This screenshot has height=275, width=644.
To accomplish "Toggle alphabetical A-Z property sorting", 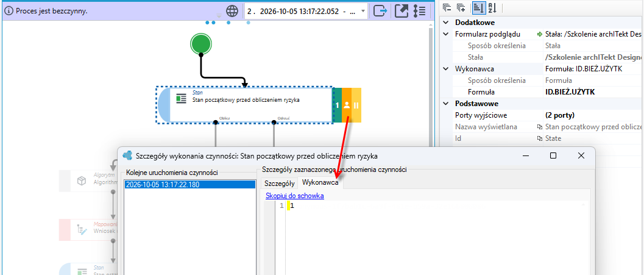I will (492, 7).
